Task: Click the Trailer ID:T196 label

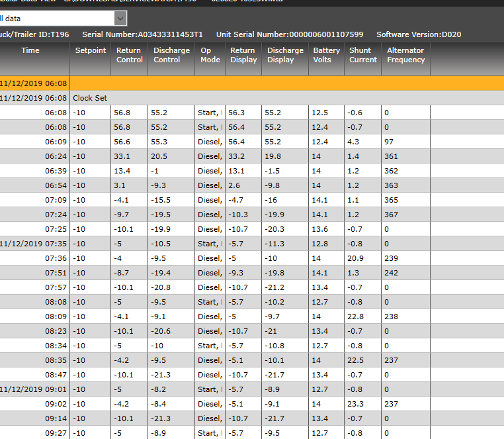Action: pos(34,34)
